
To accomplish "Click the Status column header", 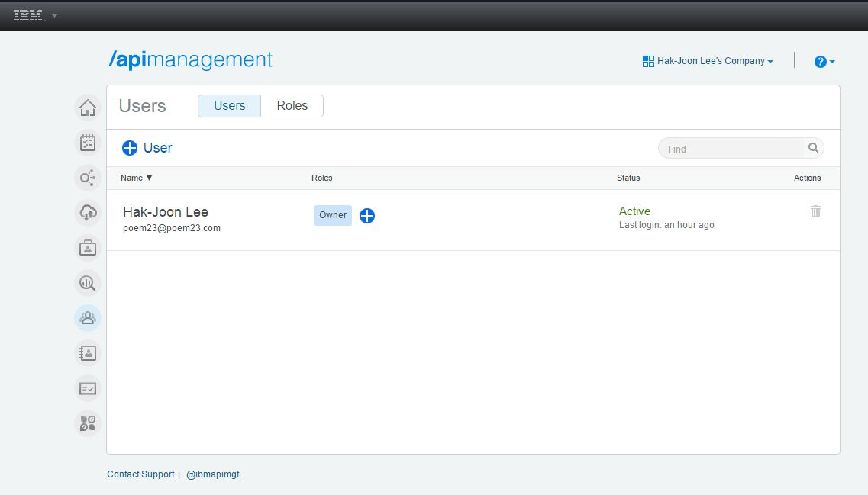I will (628, 178).
